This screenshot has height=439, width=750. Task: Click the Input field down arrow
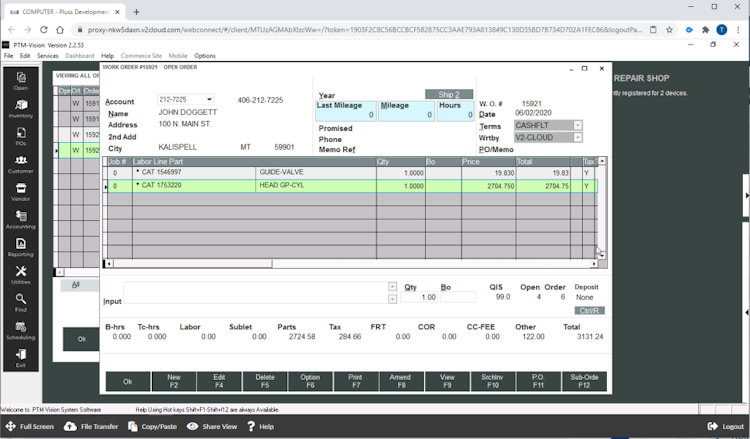pos(392,299)
